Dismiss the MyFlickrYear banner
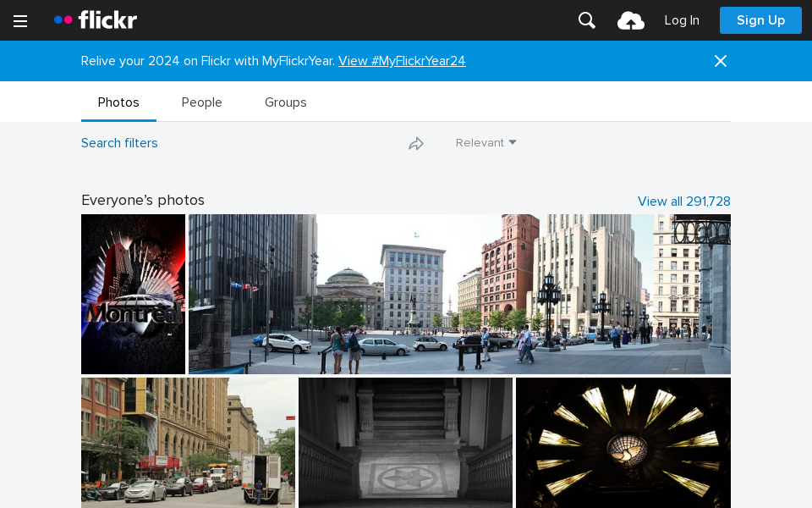 point(721,61)
